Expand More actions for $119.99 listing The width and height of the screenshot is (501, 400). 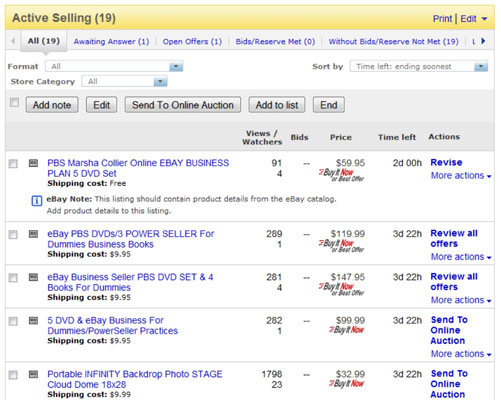[461, 257]
